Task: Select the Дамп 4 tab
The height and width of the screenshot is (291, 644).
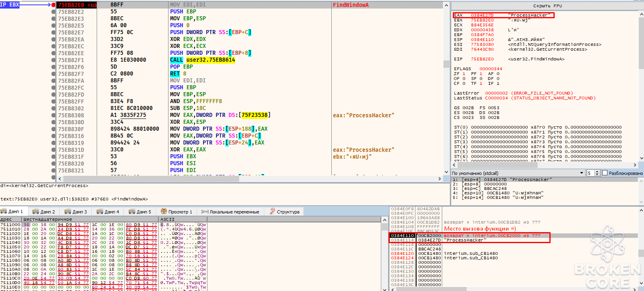Action: pos(108,211)
